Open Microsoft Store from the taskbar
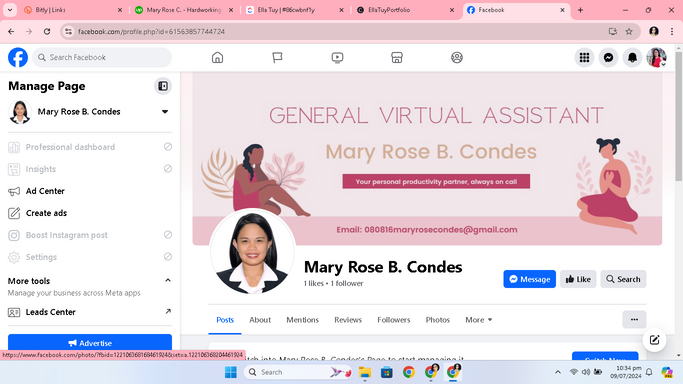The width and height of the screenshot is (683, 384). point(386,372)
